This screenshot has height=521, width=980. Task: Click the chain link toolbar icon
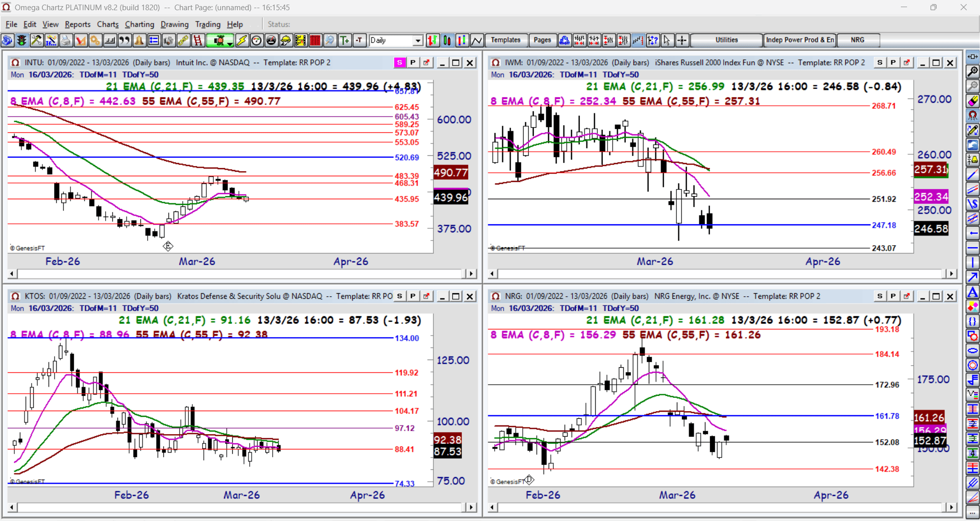pos(183,40)
